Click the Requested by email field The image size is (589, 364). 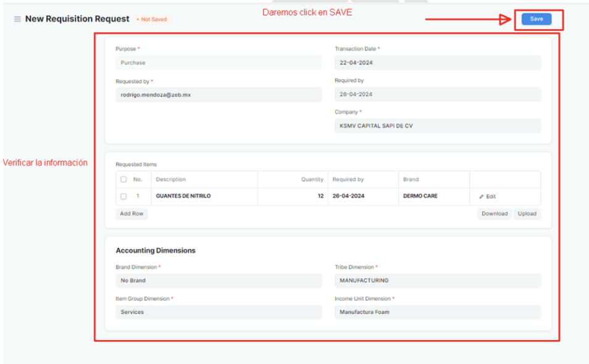(219, 95)
